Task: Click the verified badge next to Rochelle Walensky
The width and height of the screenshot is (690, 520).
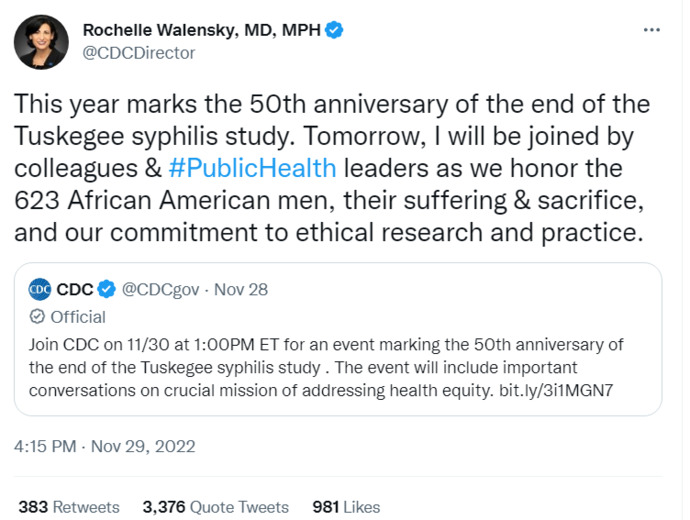Action: point(334,30)
